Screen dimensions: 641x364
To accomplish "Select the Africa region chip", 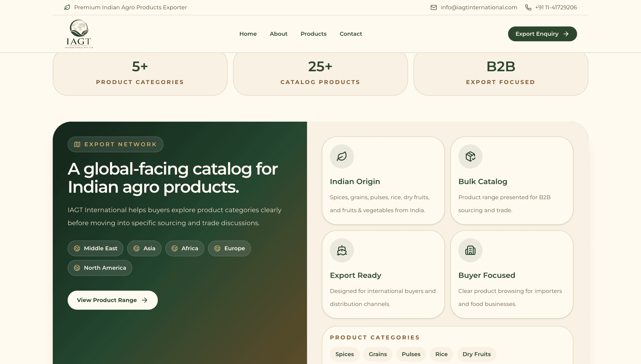I will pos(185,248).
